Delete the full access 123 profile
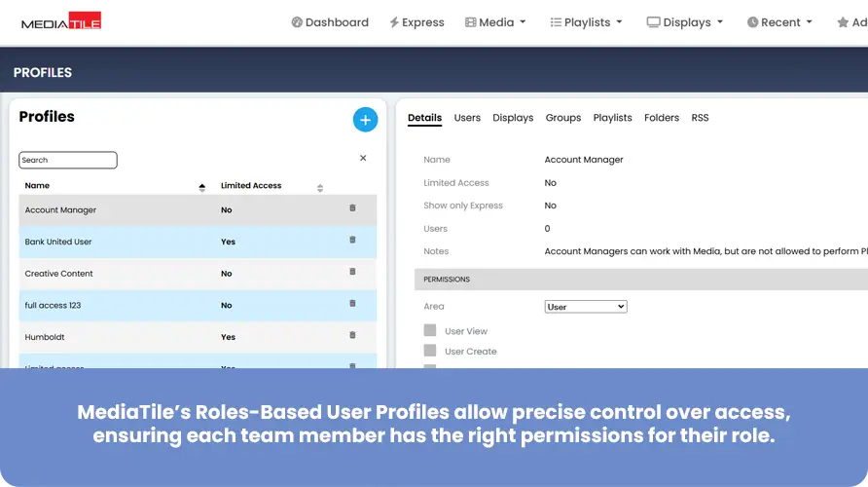 [352, 304]
